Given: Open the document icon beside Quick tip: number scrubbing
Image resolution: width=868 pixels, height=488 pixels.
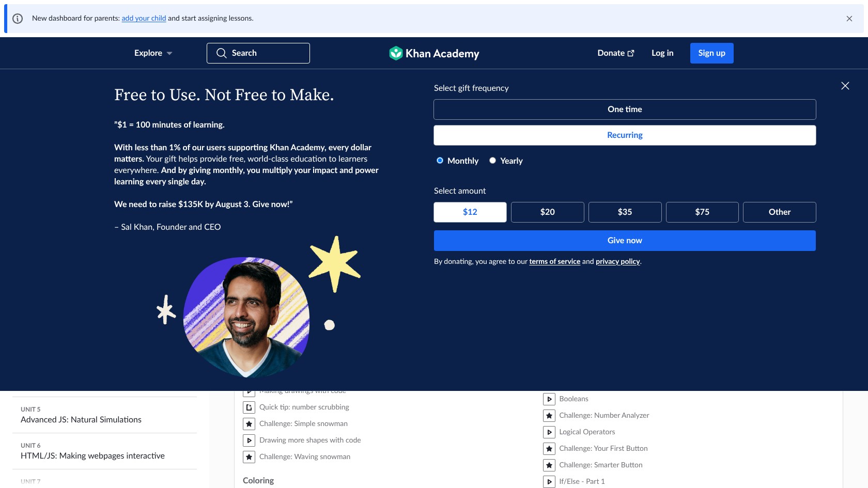Looking at the screenshot, I should [x=249, y=407].
